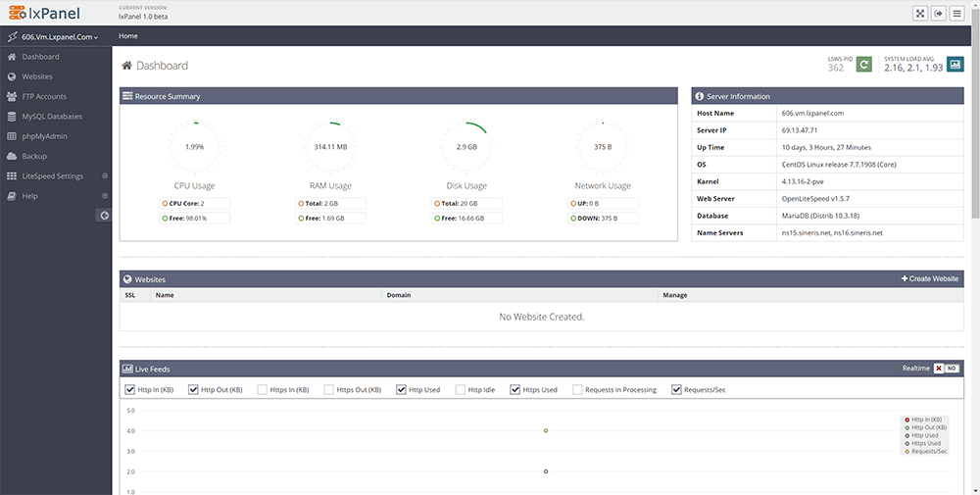
Task: Click the home icon beside Dashboard title
Action: pos(126,66)
